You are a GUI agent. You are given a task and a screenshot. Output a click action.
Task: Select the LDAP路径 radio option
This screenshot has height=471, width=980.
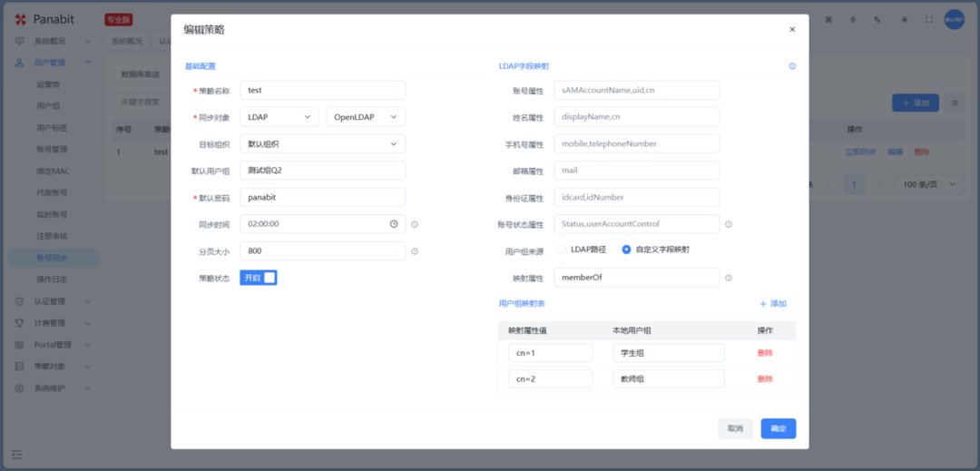point(562,250)
